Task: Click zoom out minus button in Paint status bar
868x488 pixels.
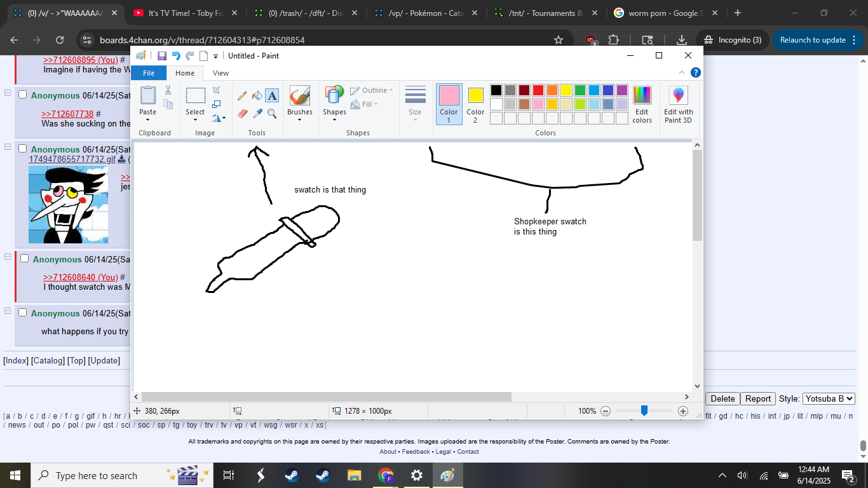Action: pyautogui.click(x=606, y=411)
